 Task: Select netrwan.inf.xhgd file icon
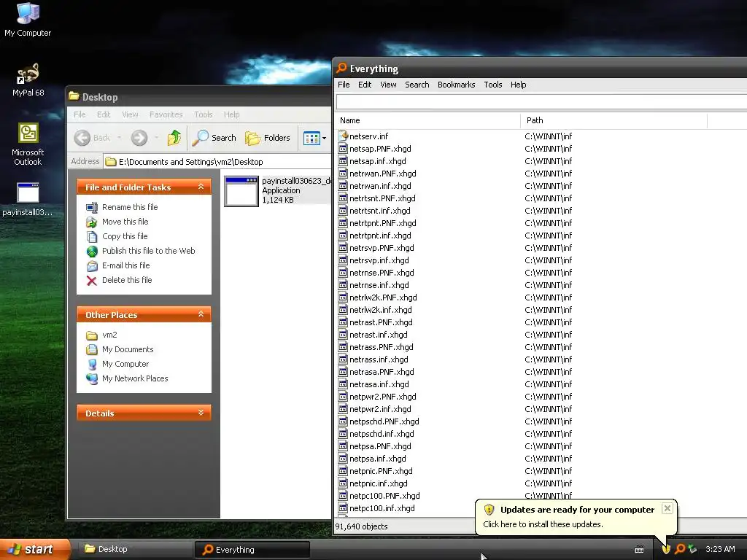click(343, 186)
